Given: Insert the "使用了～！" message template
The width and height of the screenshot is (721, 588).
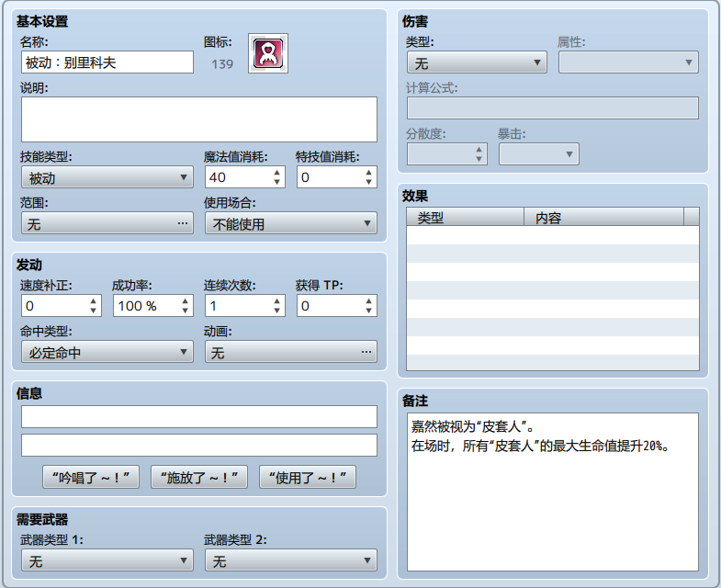Looking at the screenshot, I should (308, 477).
